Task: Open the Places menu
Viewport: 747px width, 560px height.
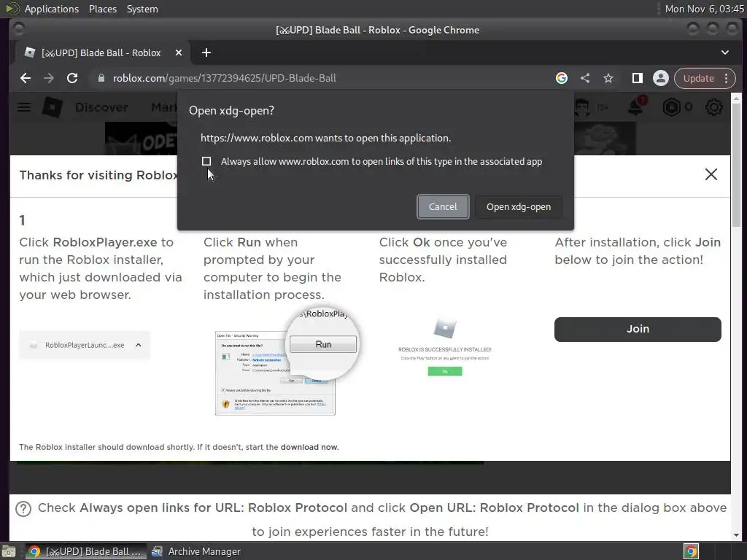Action: pyautogui.click(x=102, y=9)
